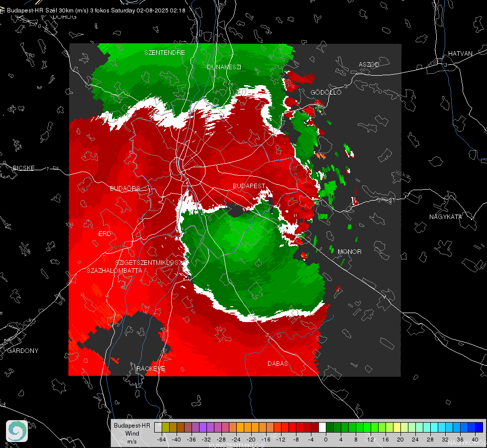
Task: Click the -36 legend scale value
Action: (x=191, y=440)
